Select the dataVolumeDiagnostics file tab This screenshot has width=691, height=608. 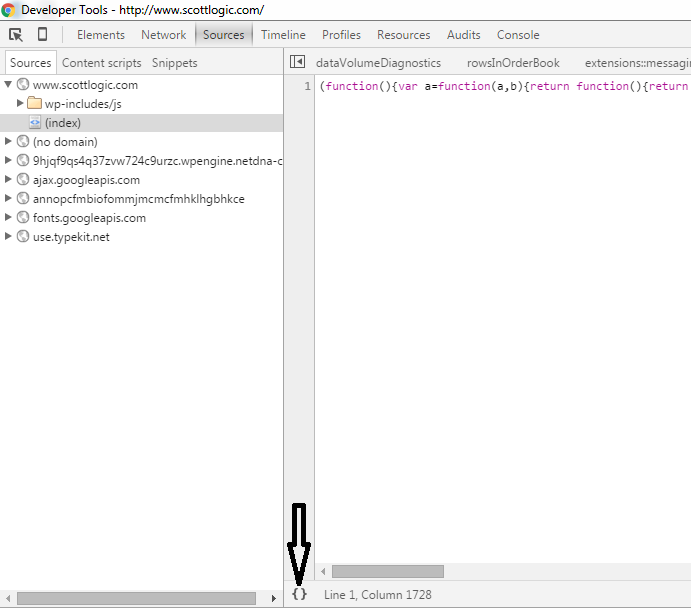pos(378,63)
